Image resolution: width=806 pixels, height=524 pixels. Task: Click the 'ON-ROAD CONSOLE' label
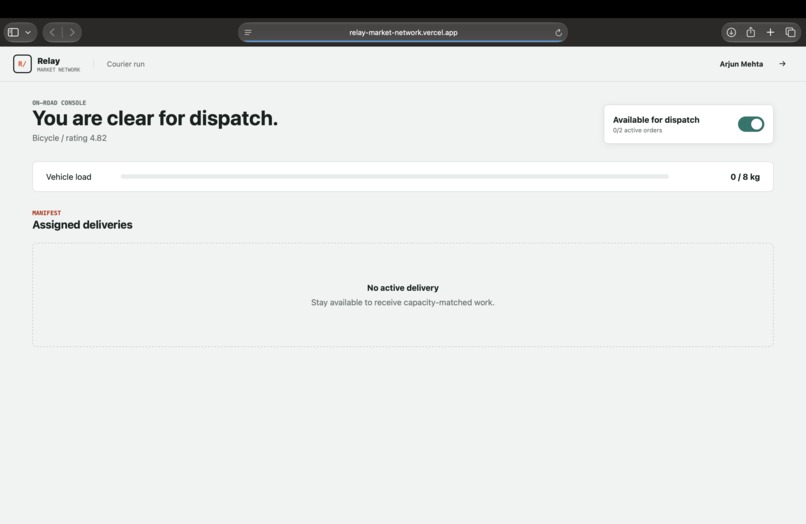tap(59, 103)
